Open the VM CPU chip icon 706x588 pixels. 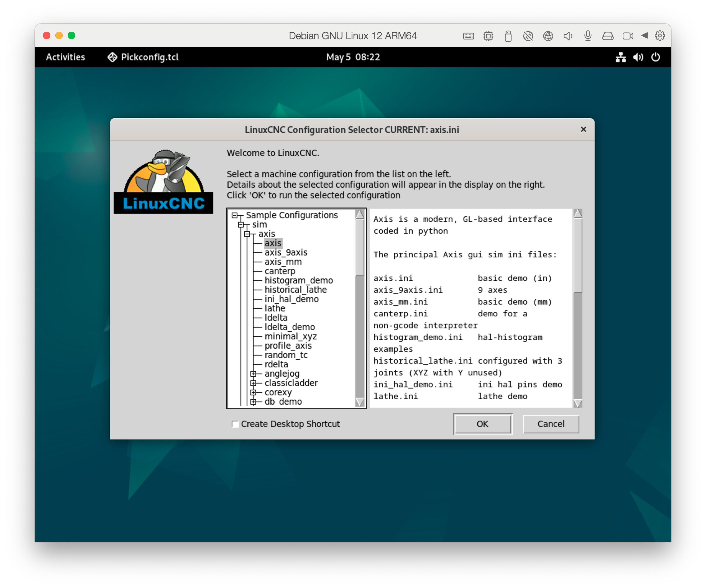click(488, 36)
